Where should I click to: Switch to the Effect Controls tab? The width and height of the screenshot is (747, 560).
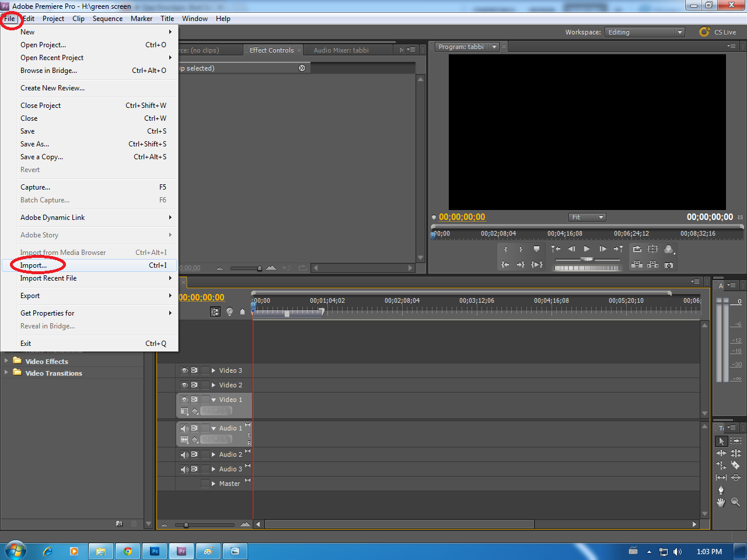pos(272,50)
